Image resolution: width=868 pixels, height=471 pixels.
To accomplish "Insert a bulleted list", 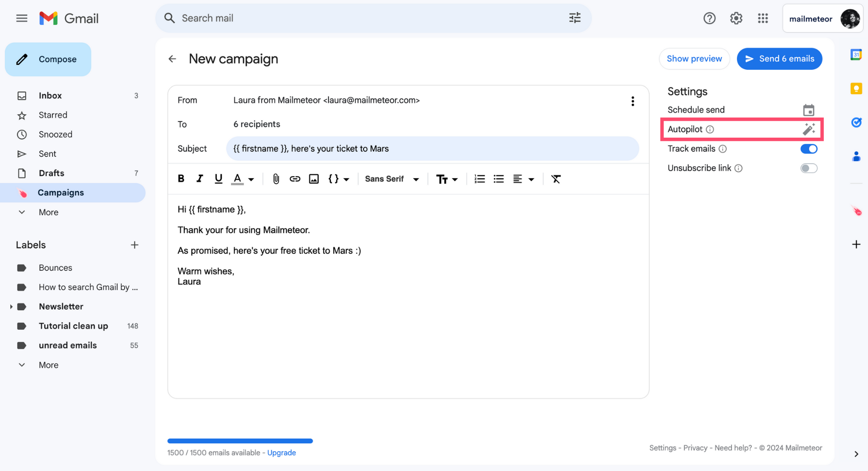I will [x=499, y=179].
